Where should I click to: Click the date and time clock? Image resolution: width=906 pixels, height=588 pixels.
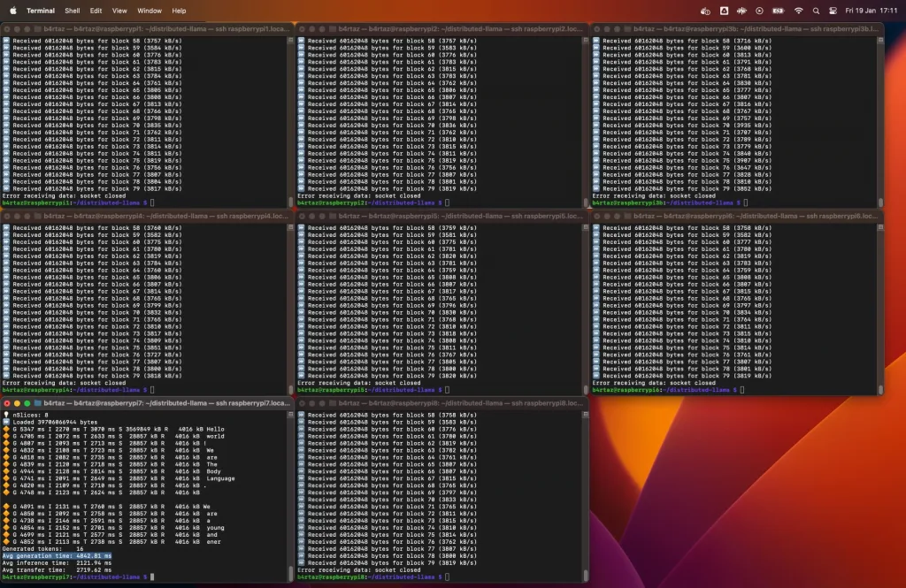(x=871, y=11)
